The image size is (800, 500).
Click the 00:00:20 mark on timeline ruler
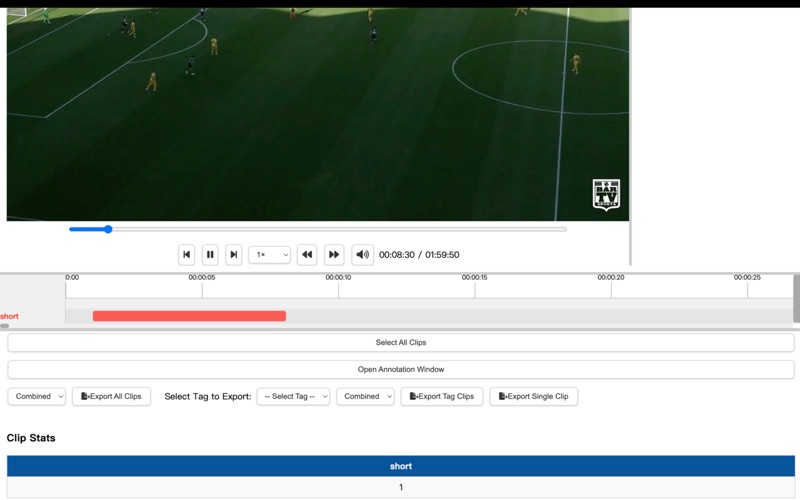coord(611,278)
